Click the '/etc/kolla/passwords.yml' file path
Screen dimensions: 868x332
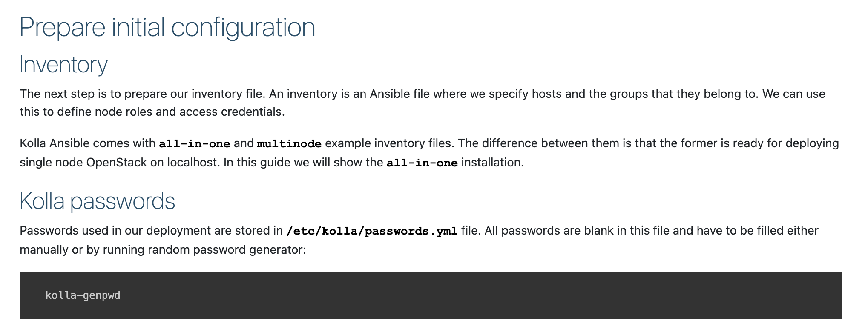coord(372,231)
